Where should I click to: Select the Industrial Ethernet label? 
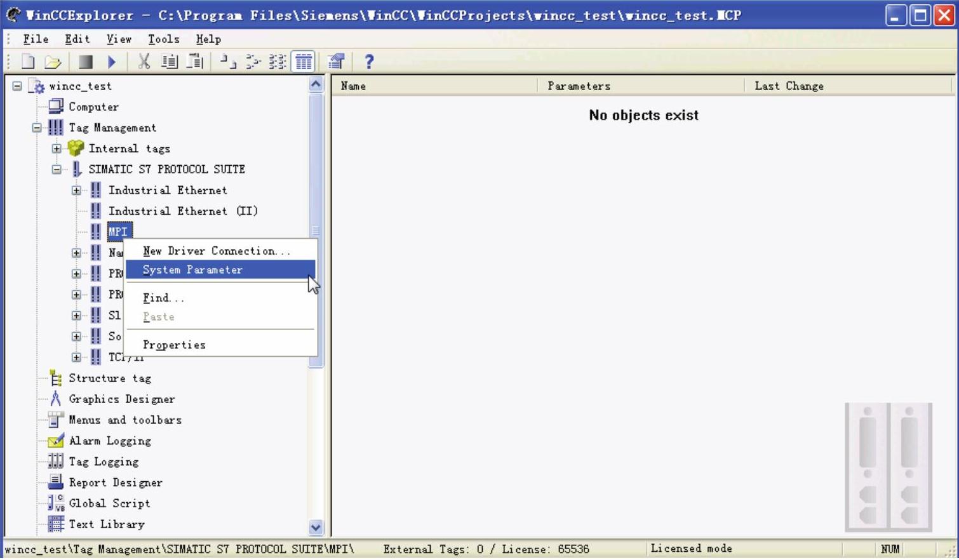(x=168, y=190)
